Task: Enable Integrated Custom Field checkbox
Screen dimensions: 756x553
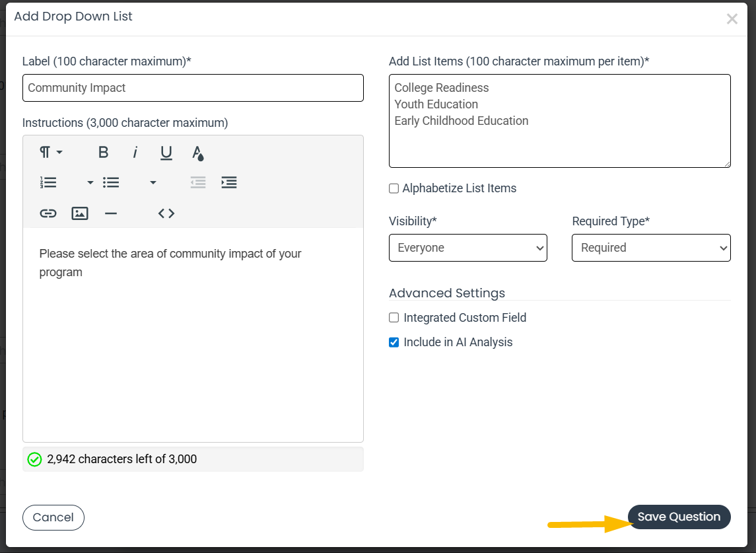Action: (x=394, y=318)
